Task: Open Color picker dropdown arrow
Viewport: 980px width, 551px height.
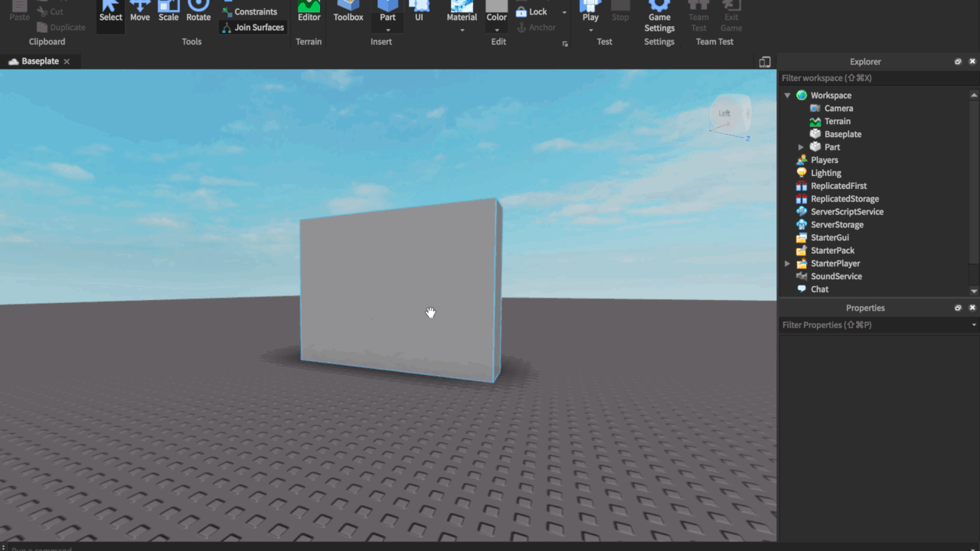Action: (497, 30)
